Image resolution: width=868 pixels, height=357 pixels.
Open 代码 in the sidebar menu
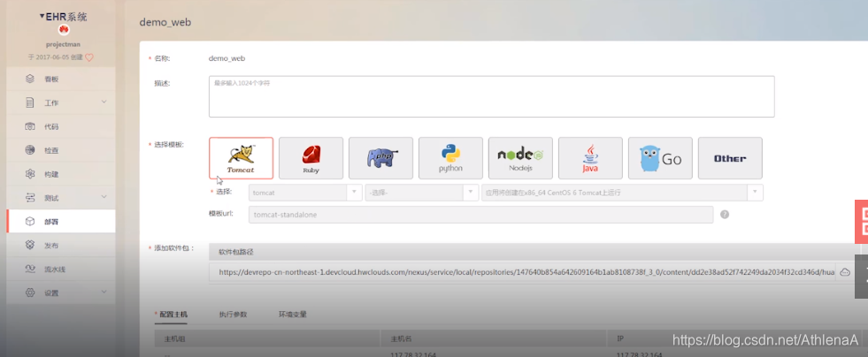[x=61, y=126]
